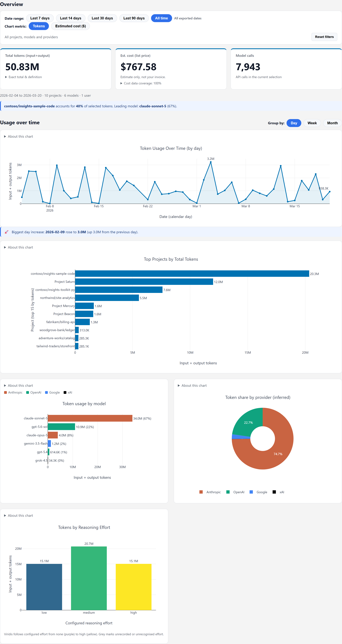Click the Project Mercury 1.6M bar
The image size is (342, 644).
point(85,306)
